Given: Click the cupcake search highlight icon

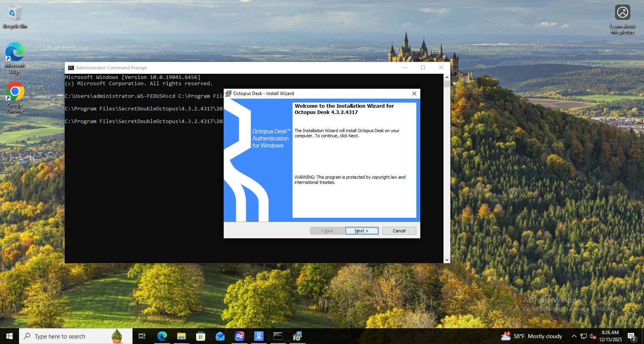Looking at the screenshot, I should [117, 336].
